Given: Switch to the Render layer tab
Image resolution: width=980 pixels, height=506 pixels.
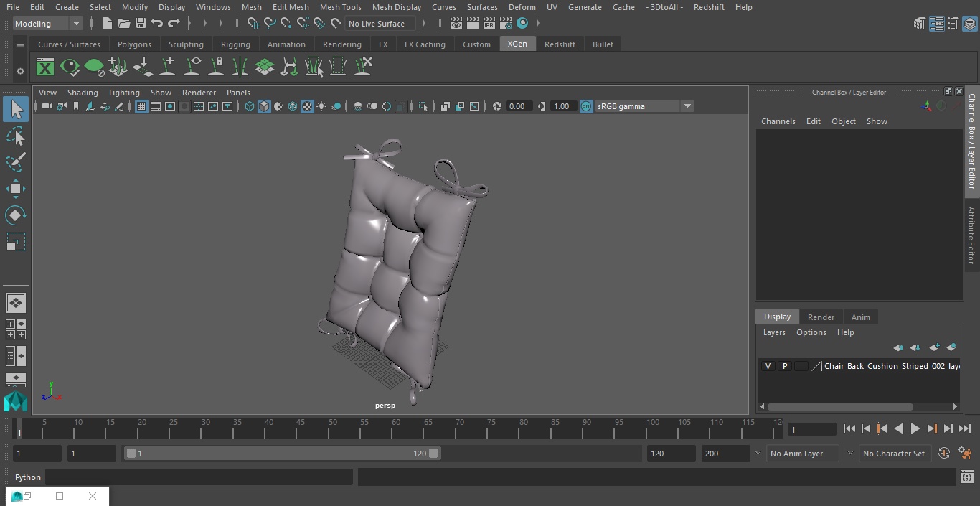Looking at the screenshot, I should (x=821, y=317).
